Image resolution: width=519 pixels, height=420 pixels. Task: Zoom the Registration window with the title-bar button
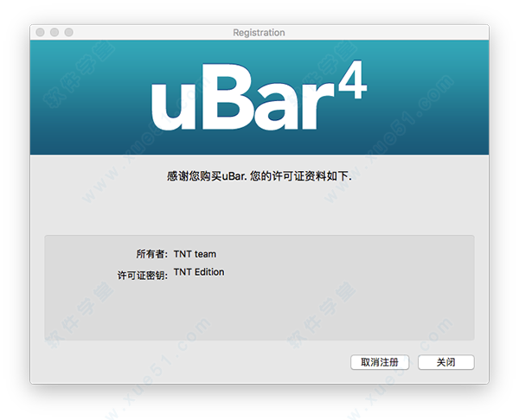click(69, 32)
